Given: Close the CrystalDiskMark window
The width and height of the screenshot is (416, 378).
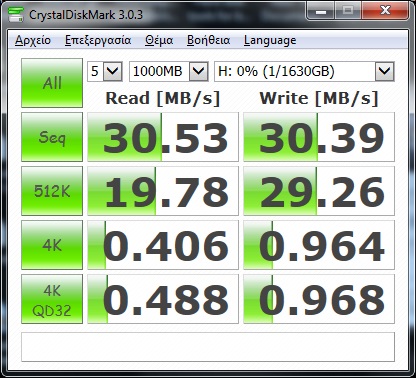Looking at the screenshot, I should (x=385, y=11).
